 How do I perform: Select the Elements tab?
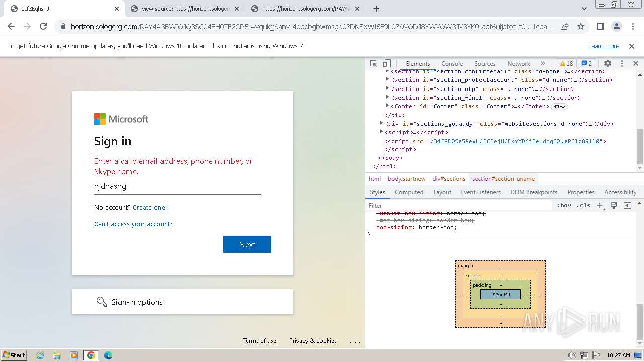[418, 64]
